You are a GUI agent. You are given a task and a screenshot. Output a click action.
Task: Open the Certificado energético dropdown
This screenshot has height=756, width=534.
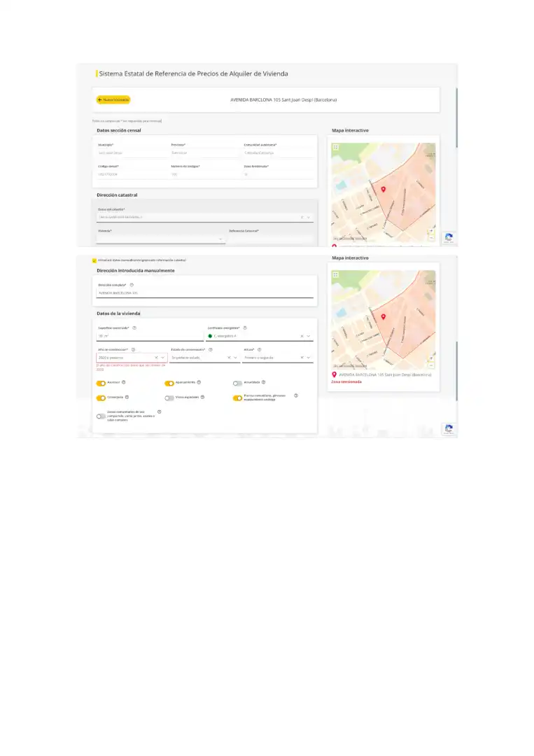point(309,336)
